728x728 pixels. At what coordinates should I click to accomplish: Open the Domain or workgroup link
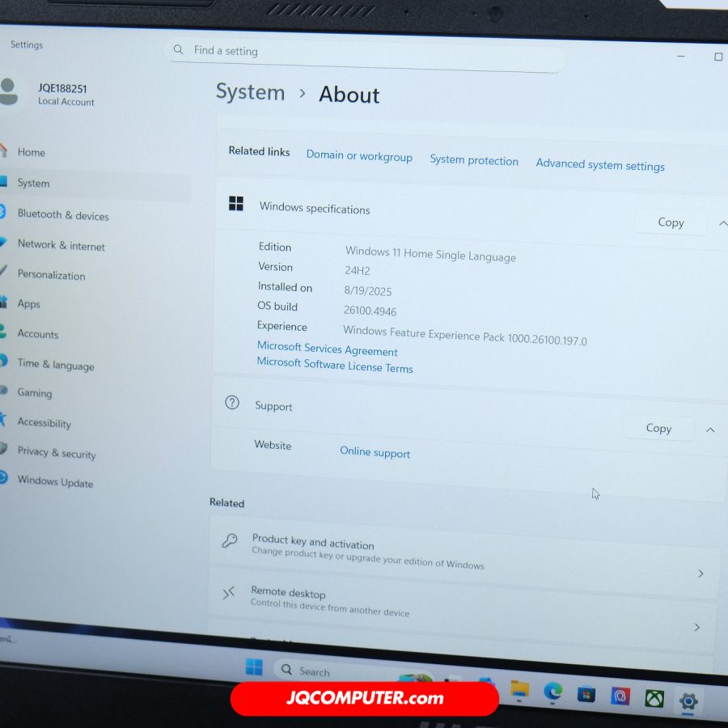coord(359,156)
